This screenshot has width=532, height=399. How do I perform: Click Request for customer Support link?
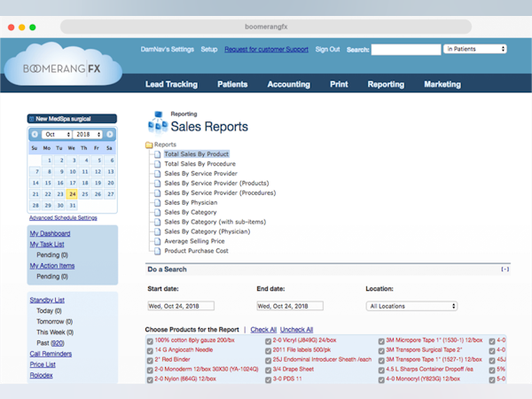coord(266,49)
